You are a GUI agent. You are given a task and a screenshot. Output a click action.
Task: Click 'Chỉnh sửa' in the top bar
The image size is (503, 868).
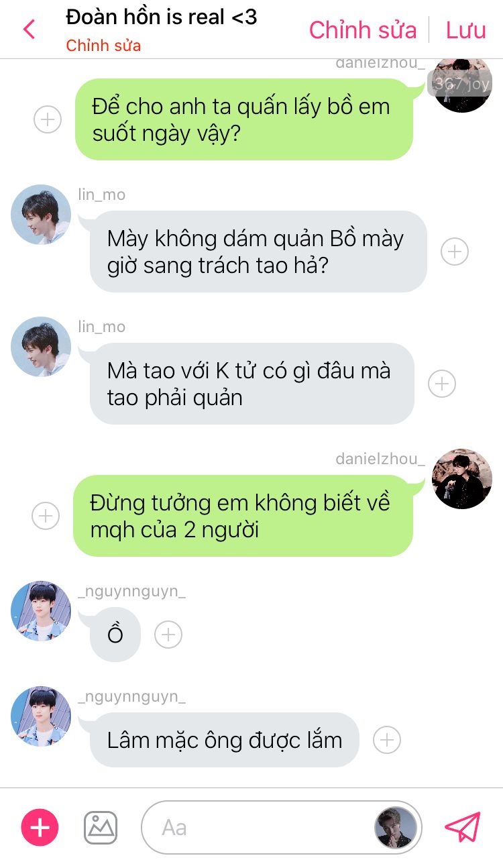click(x=363, y=30)
